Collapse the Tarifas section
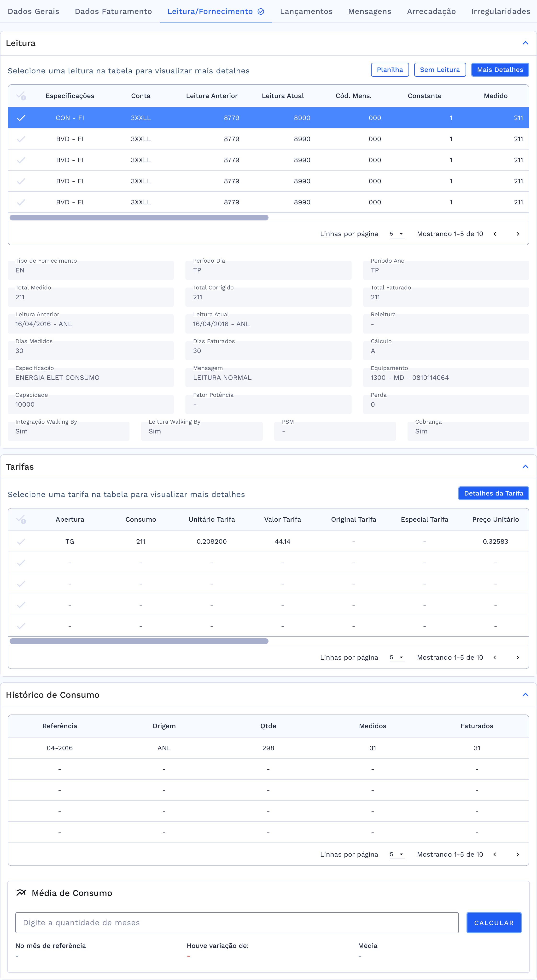The image size is (537, 980). click(x=525, y=467)
